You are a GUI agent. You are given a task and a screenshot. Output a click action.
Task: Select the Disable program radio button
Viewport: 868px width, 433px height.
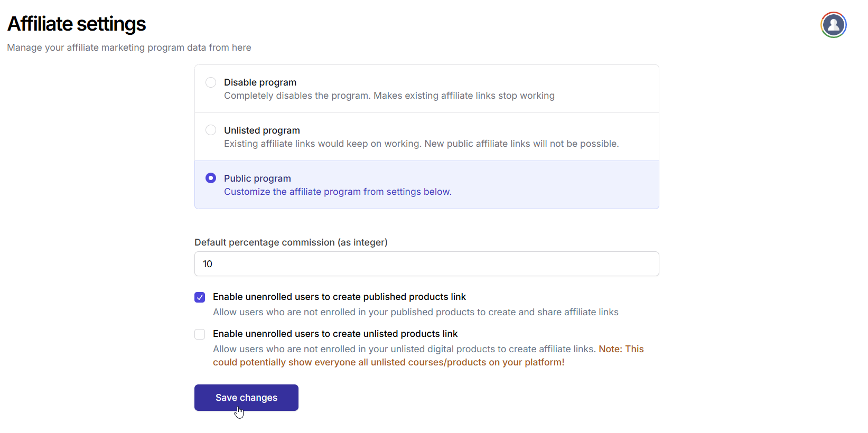[211, 82]
